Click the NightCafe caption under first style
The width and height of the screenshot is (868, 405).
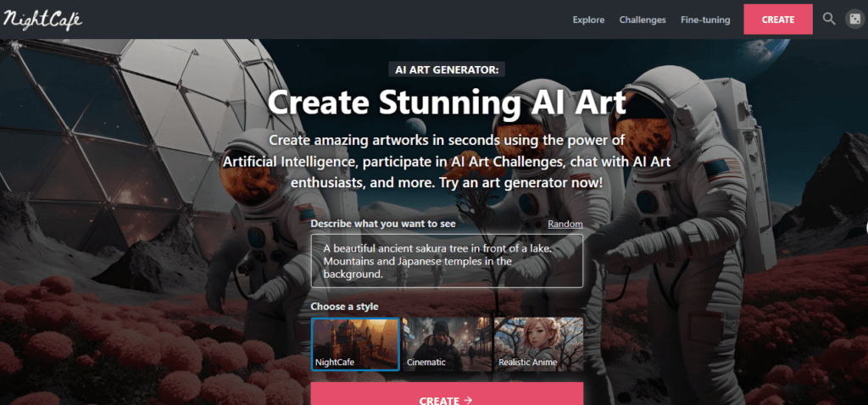[334, 363]
